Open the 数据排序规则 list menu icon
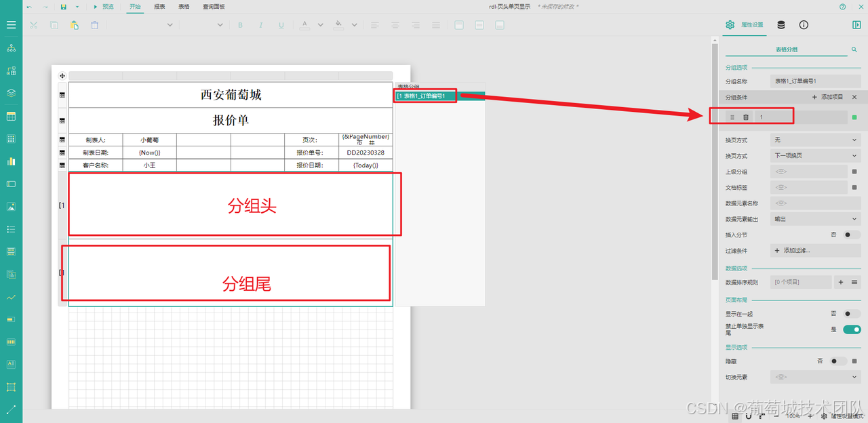 coord(854,282)
